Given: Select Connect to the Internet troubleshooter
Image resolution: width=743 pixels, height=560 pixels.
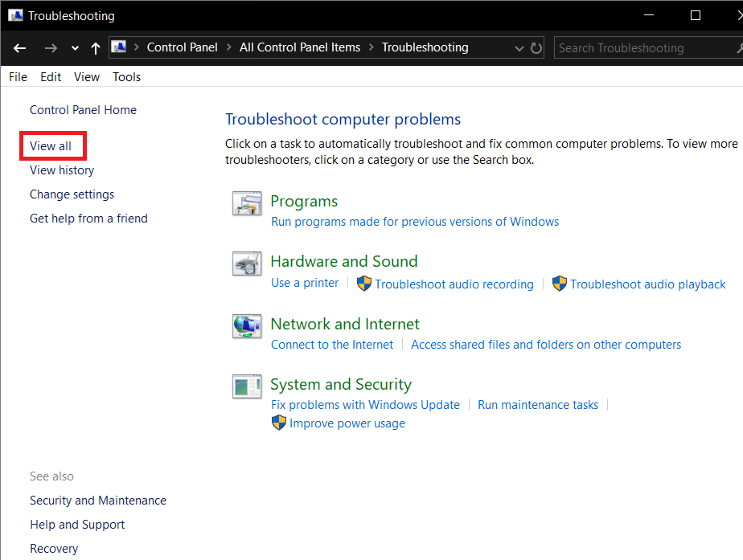Looking at the screenshot, I should pyautogui.click(x=332, y=345).
